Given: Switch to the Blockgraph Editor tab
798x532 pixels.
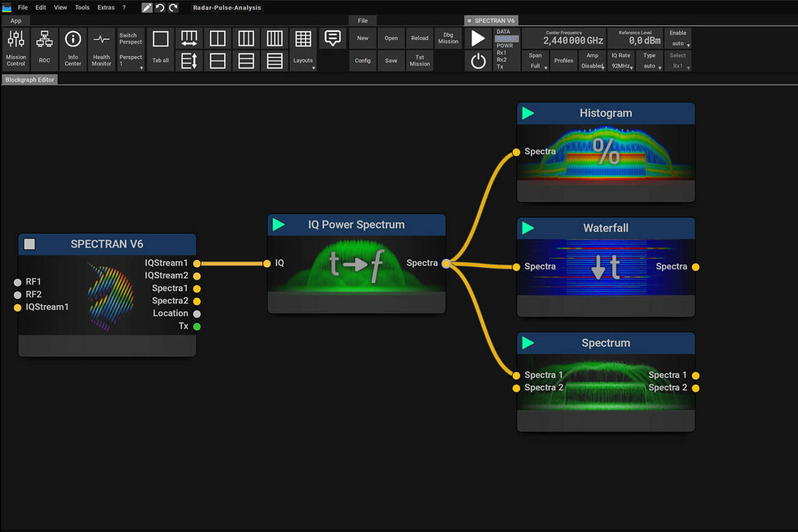Looking at the screenshot, I should pyautogui.click(x=30, y=80).
